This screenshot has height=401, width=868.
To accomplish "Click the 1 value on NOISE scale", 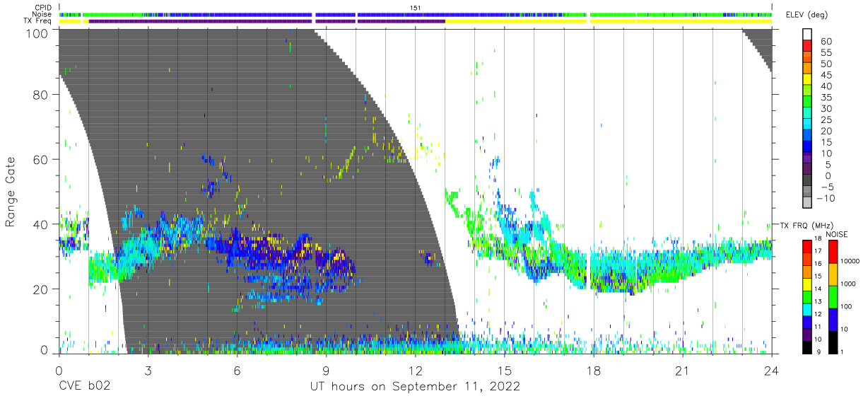I will (x=842, y=352).
